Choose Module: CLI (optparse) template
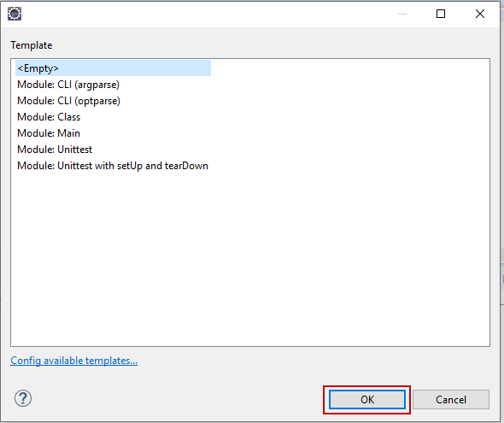Viewport: 504px width, 423px height. pos(68,101)
